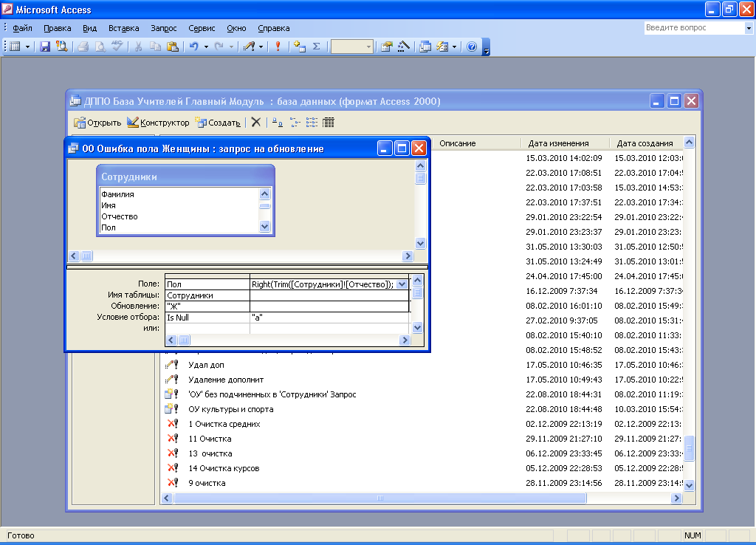Click the Undo arrow icon
The image size is (756, 545).
[x=194, y=47]
